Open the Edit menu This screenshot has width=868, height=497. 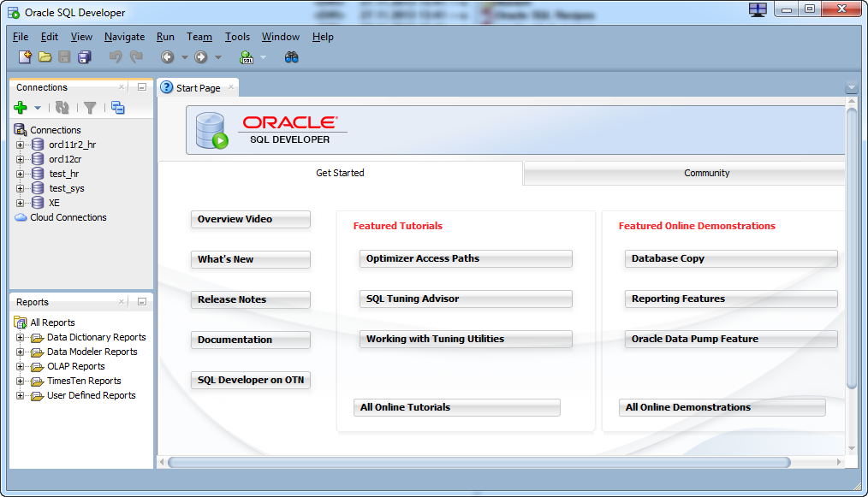pos(50,37)
